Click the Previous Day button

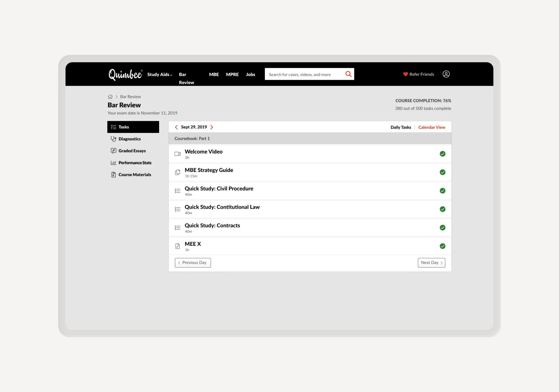[x=193, y=263]
